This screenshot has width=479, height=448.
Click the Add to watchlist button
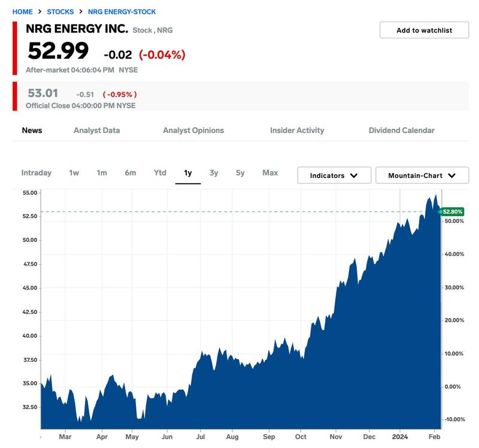424,30
